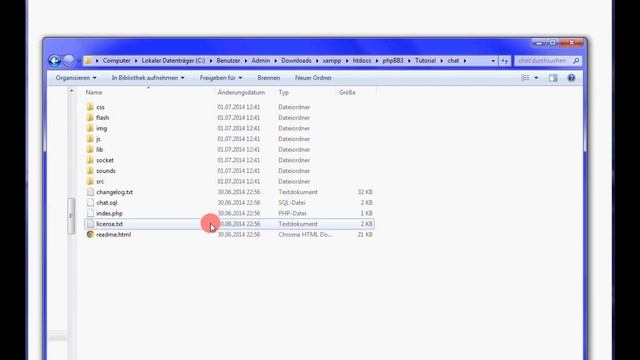Select the src folder icon

(90, 181)
